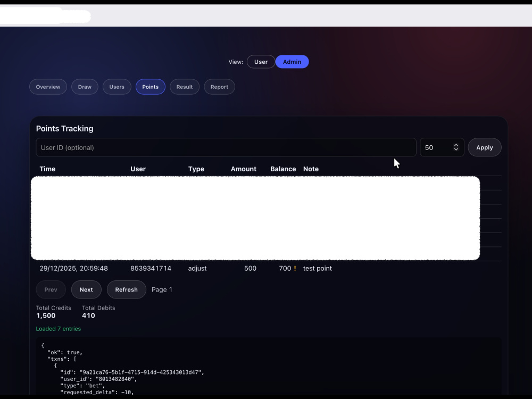Viewport: 532px width, 399px height.
Task: Click the timestamp 29/12/2025, 20:59:48
Action: pos(73,268)
